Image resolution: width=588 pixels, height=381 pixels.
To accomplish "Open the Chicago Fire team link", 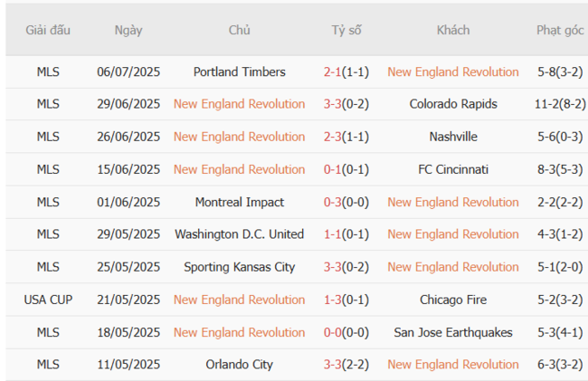I will [453, 300].
